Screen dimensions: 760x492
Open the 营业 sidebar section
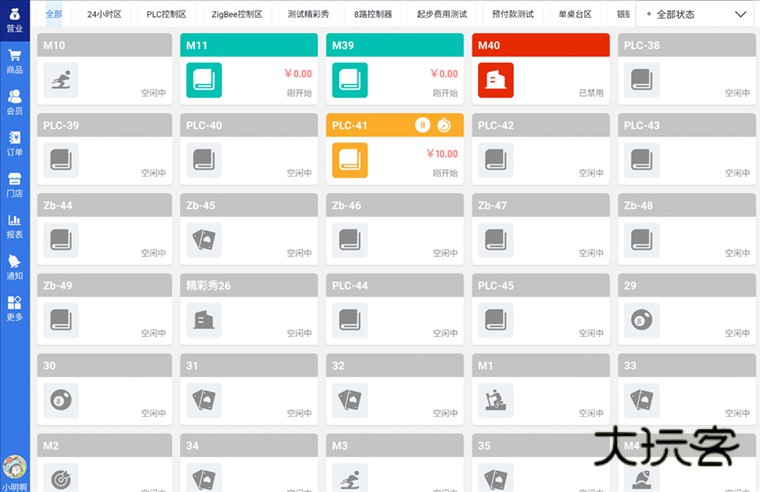[x=15, y=20]
